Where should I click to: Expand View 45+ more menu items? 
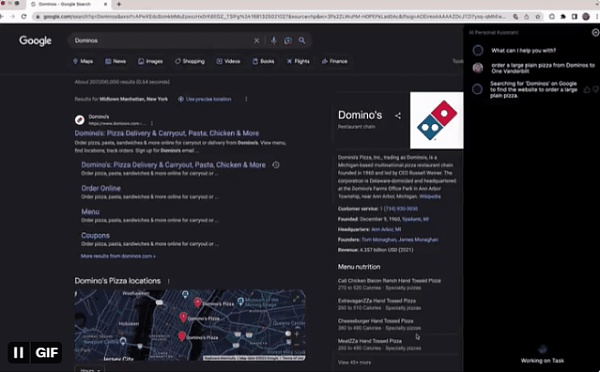pyautogui.click(x=354, y=362)
